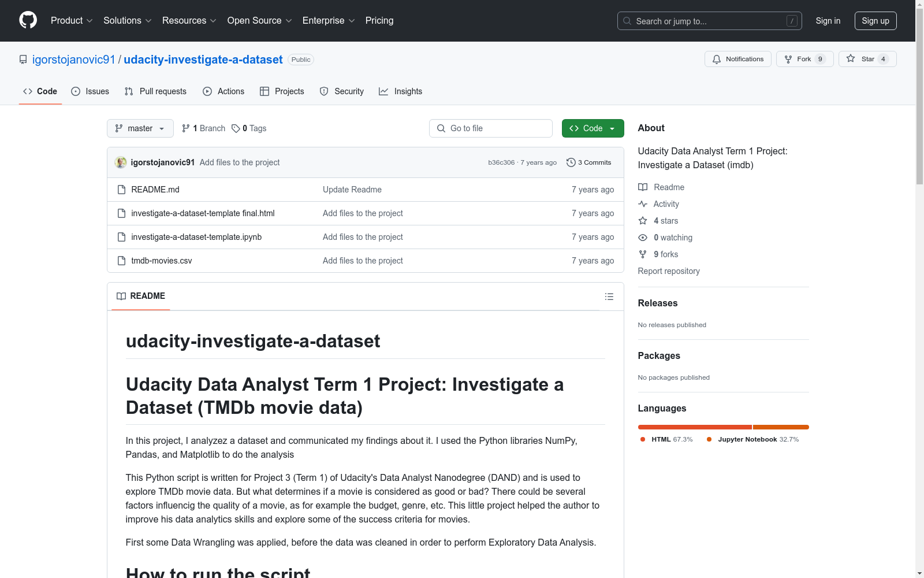
Task: Click the magnifier icon in search bar
Action: [627, 21]
